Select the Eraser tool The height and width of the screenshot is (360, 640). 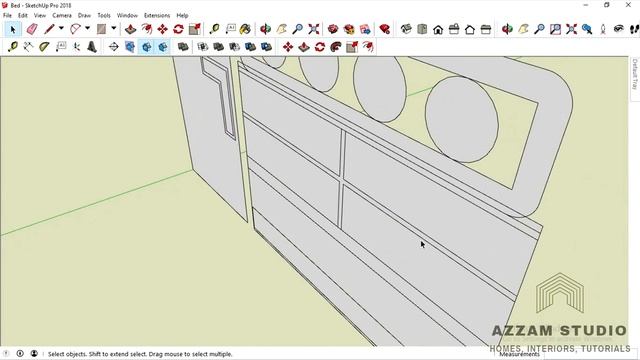(x=31, y=29)
